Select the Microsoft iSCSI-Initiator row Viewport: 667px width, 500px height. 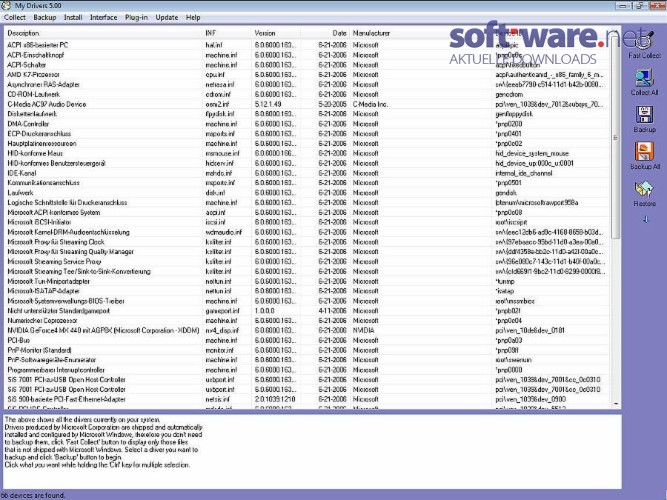pos(306,222)
